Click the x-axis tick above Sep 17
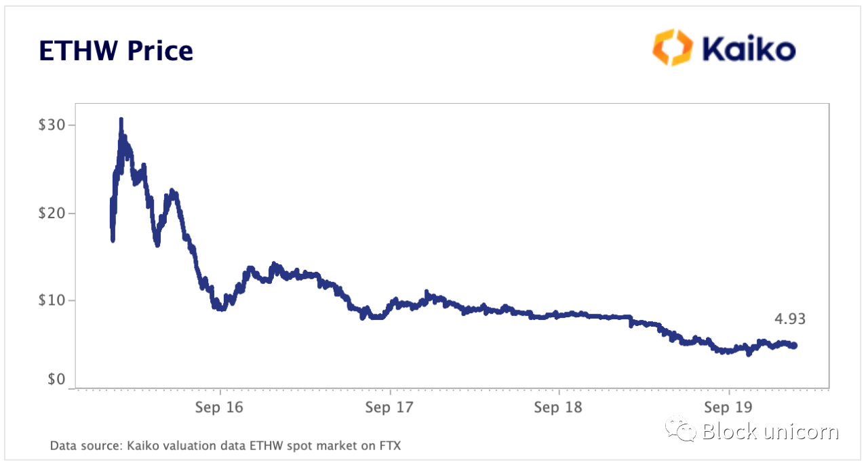868x467 pixels. [x=390, y=391]
